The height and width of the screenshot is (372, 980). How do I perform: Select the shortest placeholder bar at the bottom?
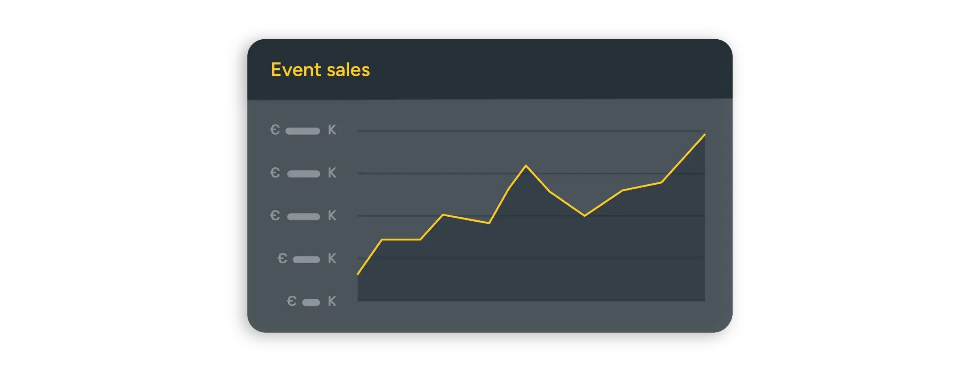pos(311,302)
